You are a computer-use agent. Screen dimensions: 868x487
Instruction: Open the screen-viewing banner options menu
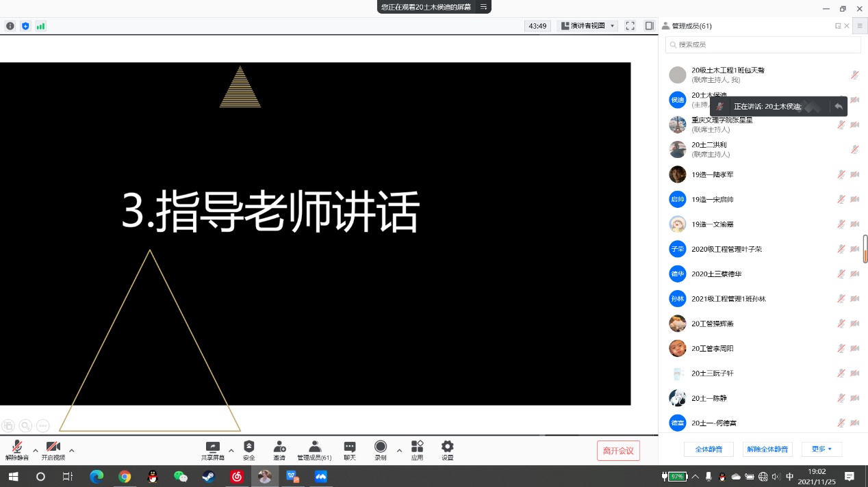(x=483, y=7)
